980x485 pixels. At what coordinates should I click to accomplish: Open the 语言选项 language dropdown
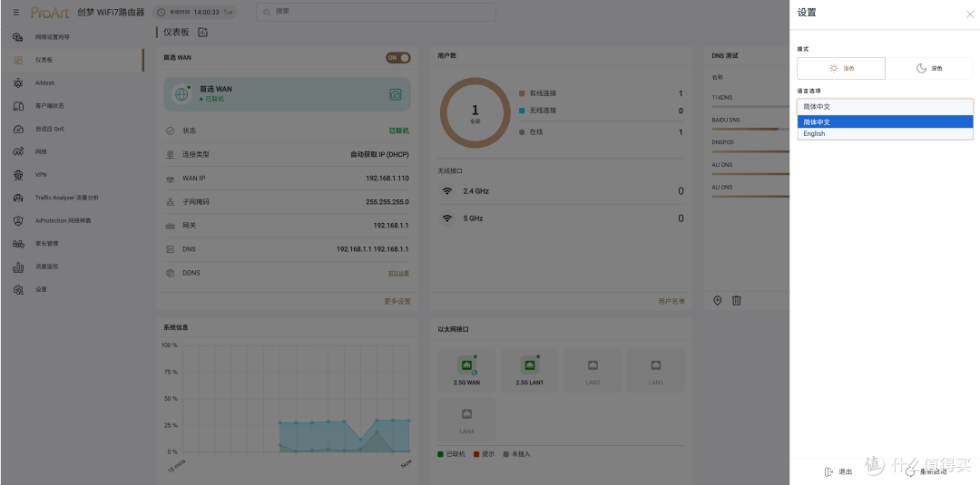[885, 107]
